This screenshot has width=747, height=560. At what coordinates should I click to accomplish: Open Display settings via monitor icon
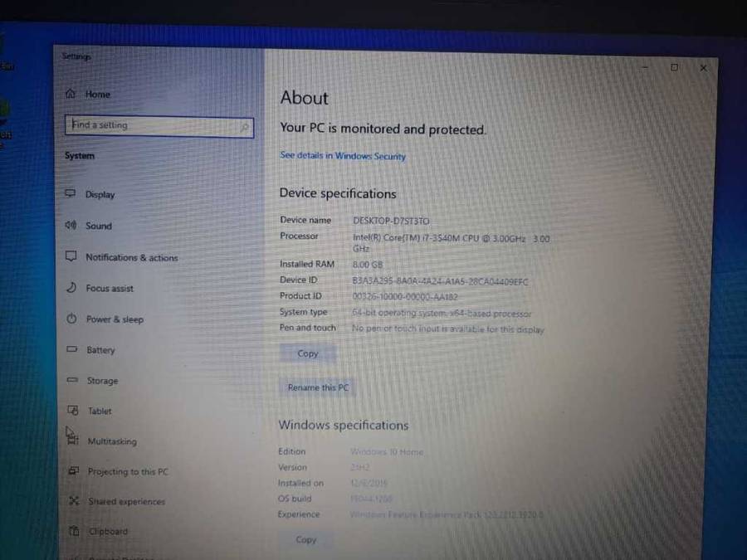(x=71, y=194)
